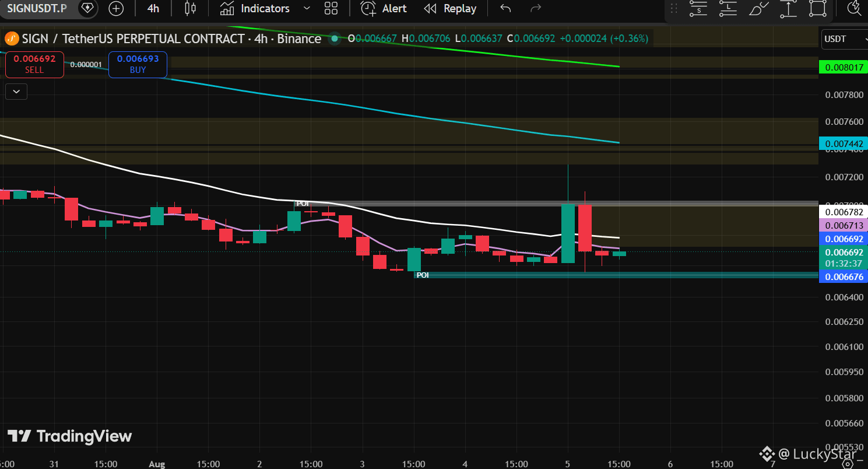
Task: Open the Indicators dialog
Action: point(255,9)
